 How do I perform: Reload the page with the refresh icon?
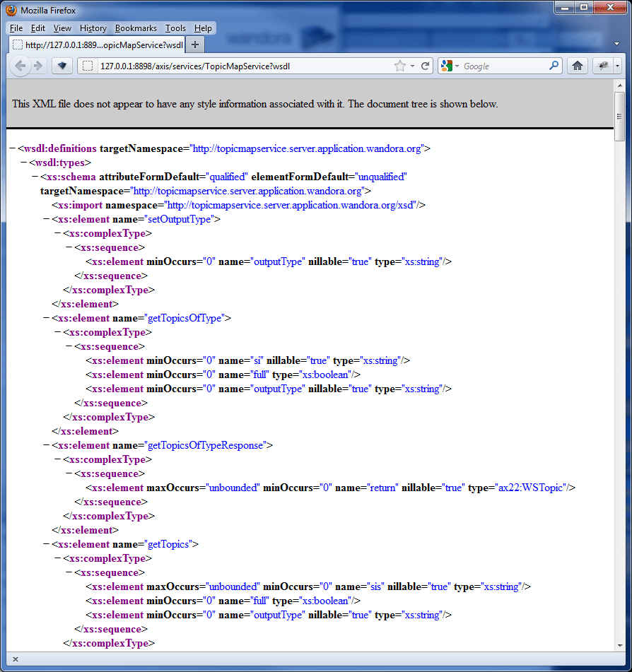pos(425,66)
